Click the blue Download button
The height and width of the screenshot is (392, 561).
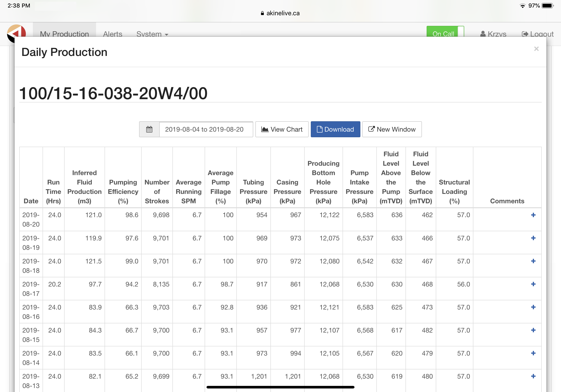pyautogui.click(x=335, y=129)
